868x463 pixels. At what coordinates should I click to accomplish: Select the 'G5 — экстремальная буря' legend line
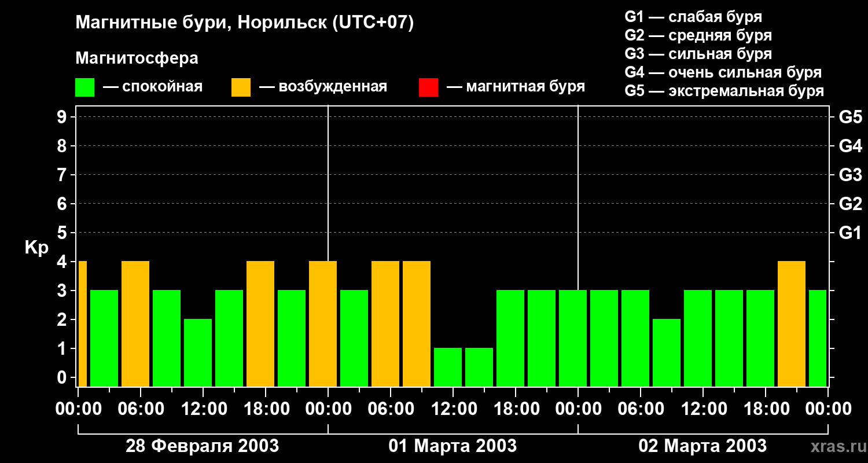pos(724,91)
